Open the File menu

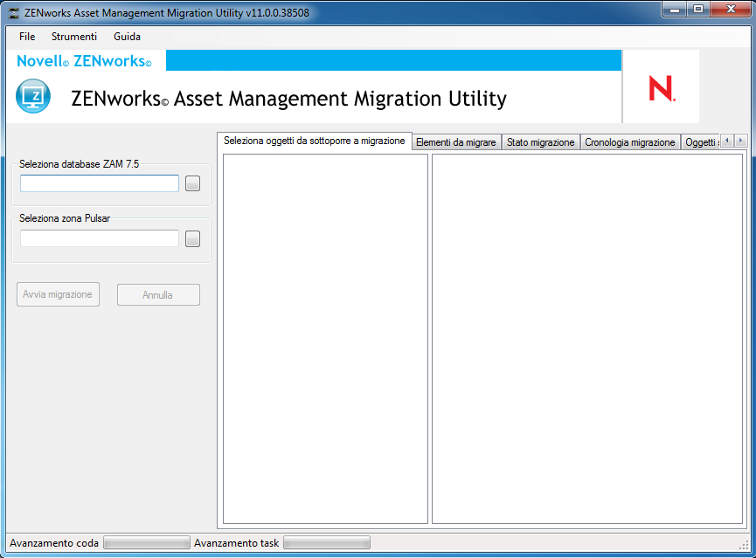[27, 37]
